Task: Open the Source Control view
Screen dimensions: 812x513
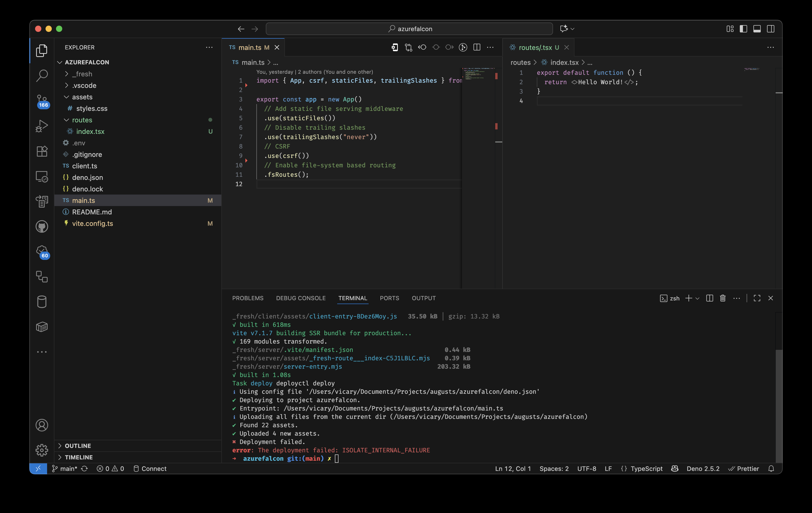Action: click(42, 100)
